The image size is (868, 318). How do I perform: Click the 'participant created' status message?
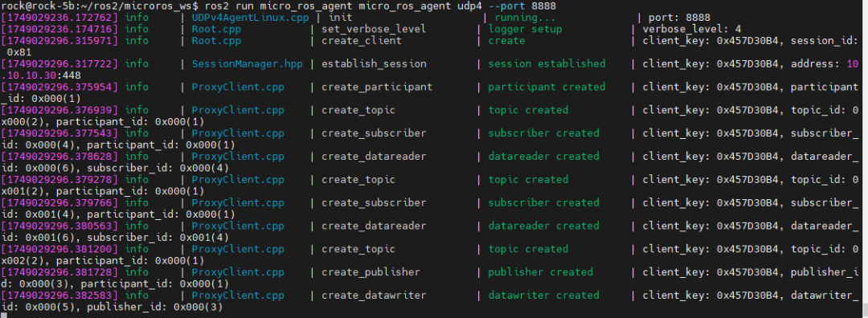pos(547,87)
